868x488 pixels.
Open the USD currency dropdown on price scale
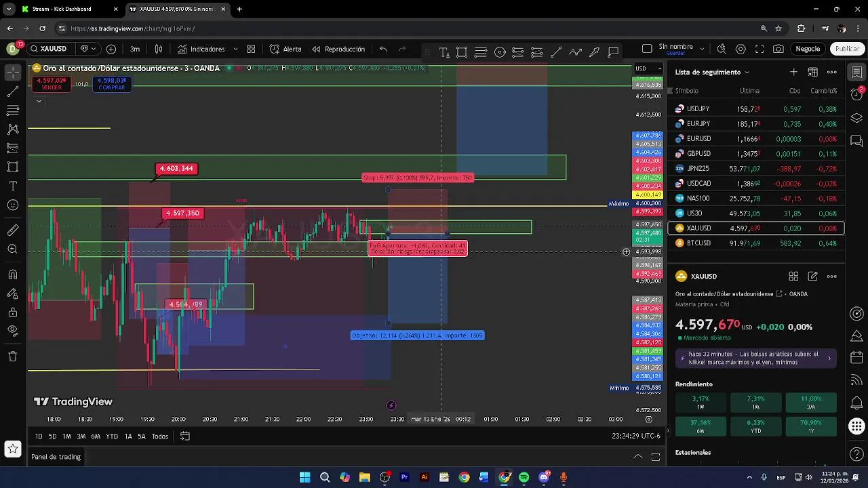[648, 68]
